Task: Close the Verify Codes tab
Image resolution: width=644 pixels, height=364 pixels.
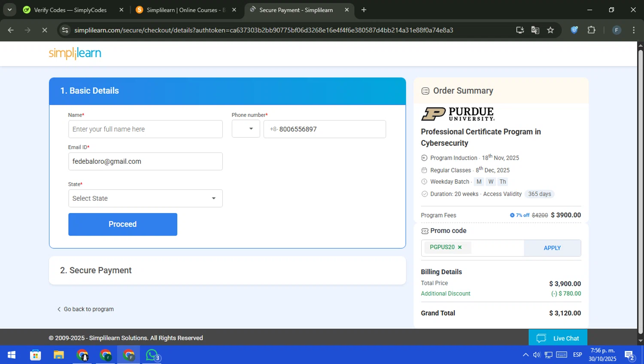Action: tap(122, 10)
